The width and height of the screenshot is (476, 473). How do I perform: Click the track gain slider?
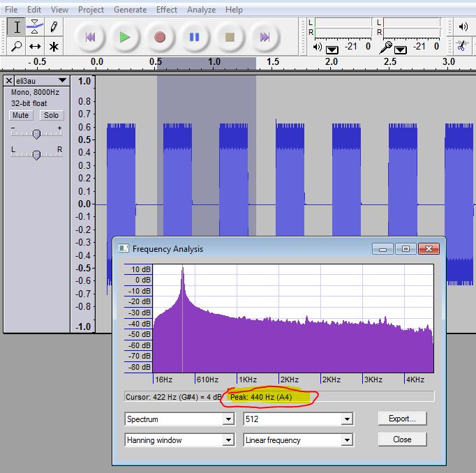pyautogui.click(x=36, y=133)
